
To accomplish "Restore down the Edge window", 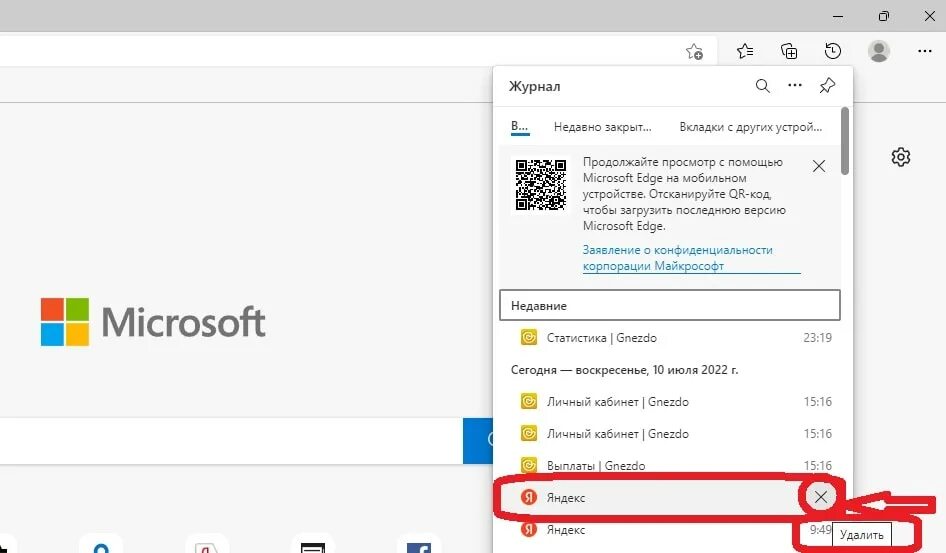I will click(884, 16).
